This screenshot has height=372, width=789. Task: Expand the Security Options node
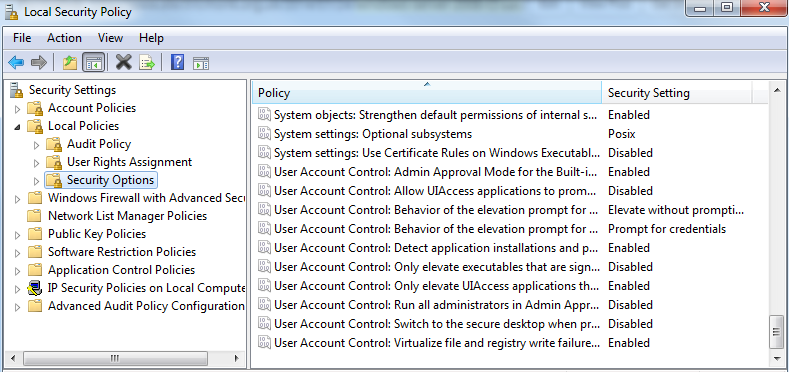pos(36,181)
